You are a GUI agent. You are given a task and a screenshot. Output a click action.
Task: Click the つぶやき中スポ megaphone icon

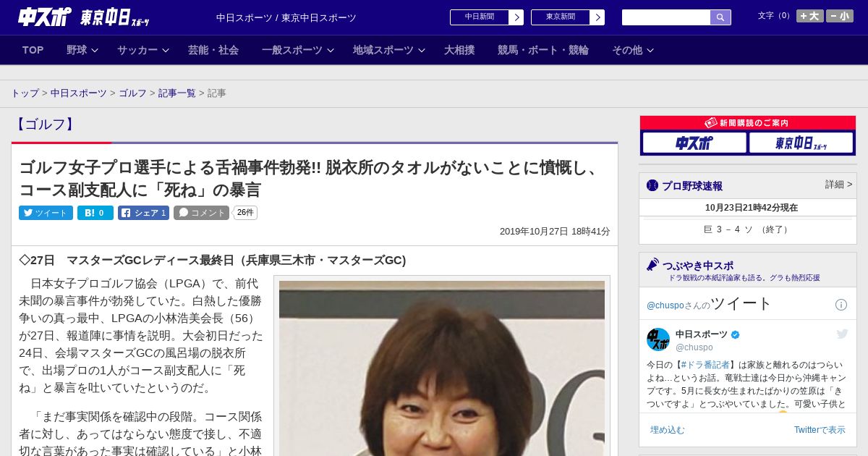(652, 265)
